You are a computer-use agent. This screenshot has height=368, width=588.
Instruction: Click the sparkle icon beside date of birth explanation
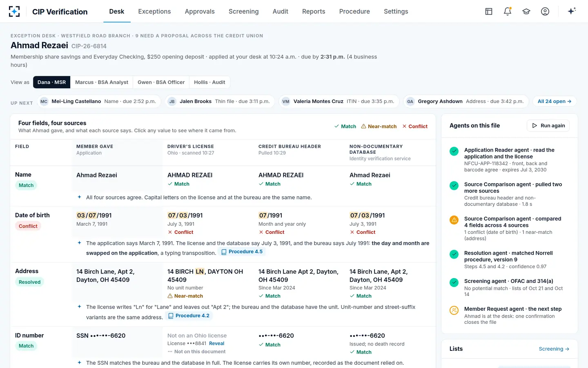point(80,243)
